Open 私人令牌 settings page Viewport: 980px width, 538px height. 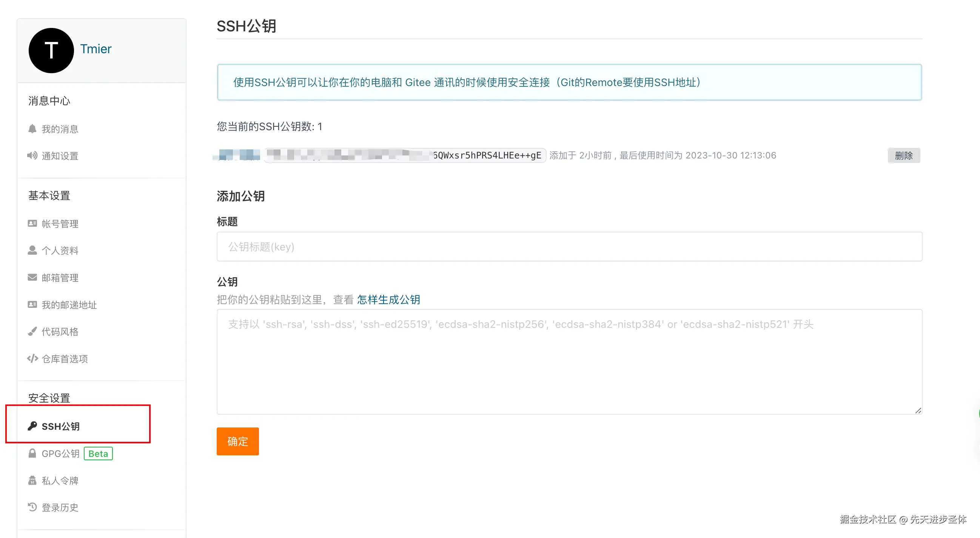point(60,481)
